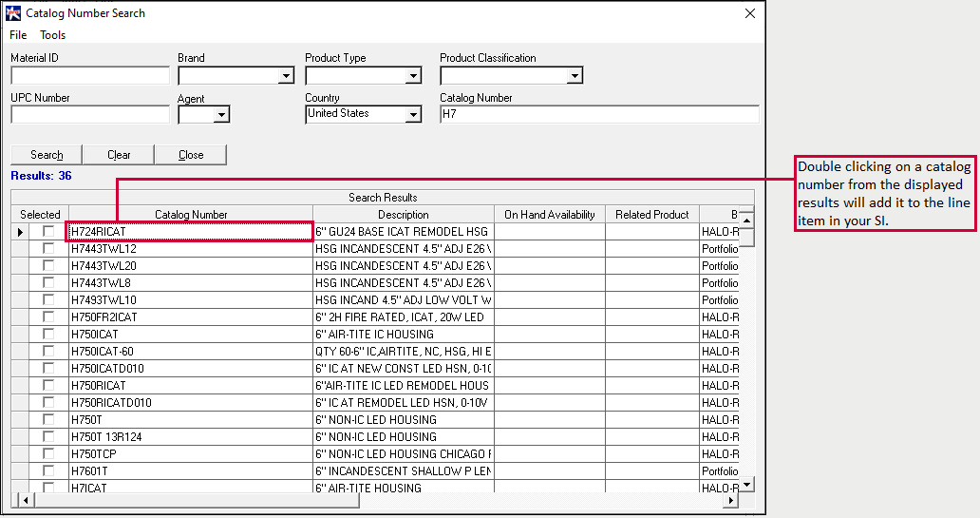Open the Country dropdown showing United States
This screenshot has height=518, width=980.
[x=413, y=114]
